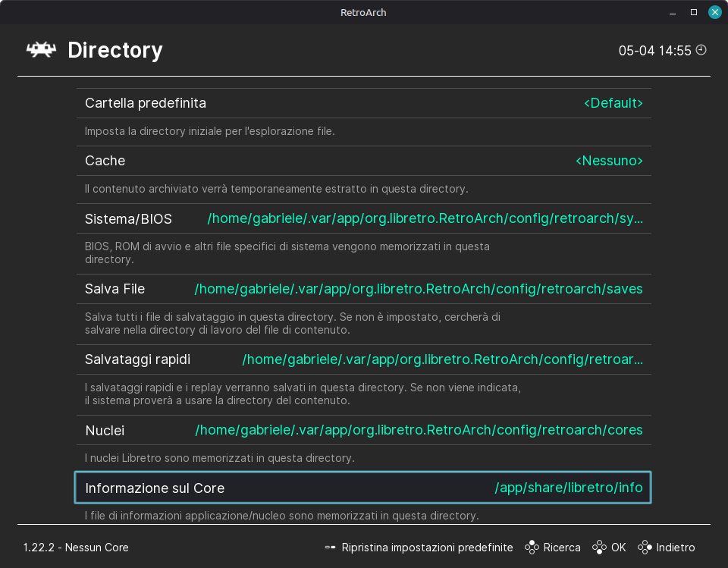Click description 'I nuclei Libretro sono memorizzati'
Screen dimensions: 728x568
coord(220,458)
